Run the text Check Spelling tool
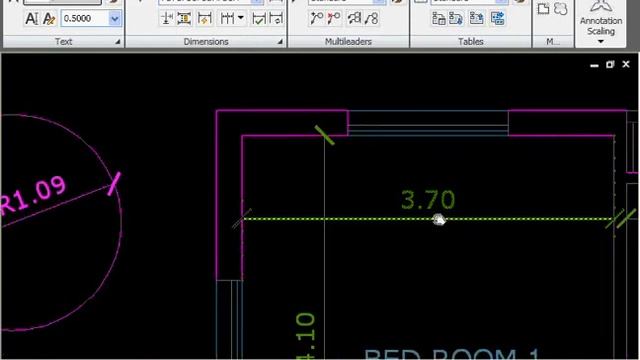 (x=31, y=18)
